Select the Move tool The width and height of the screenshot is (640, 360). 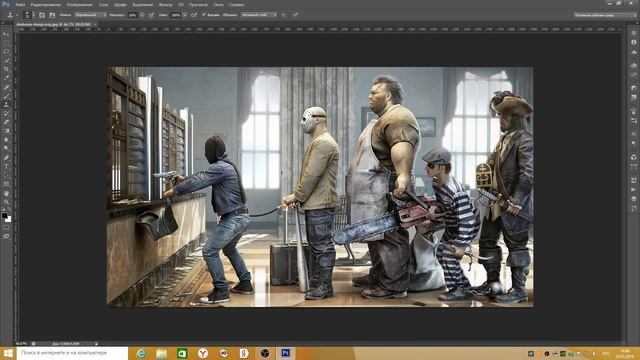pyautogui.click(x=6, y=34)
